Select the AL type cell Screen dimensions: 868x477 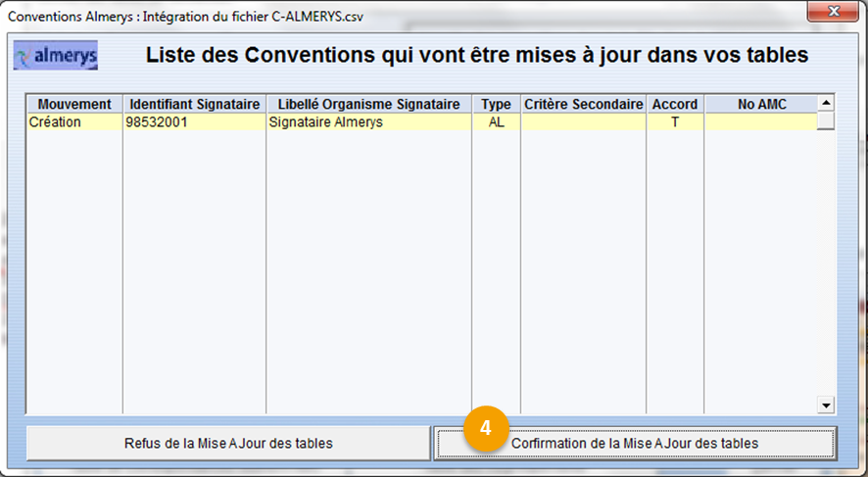[496, 121]
